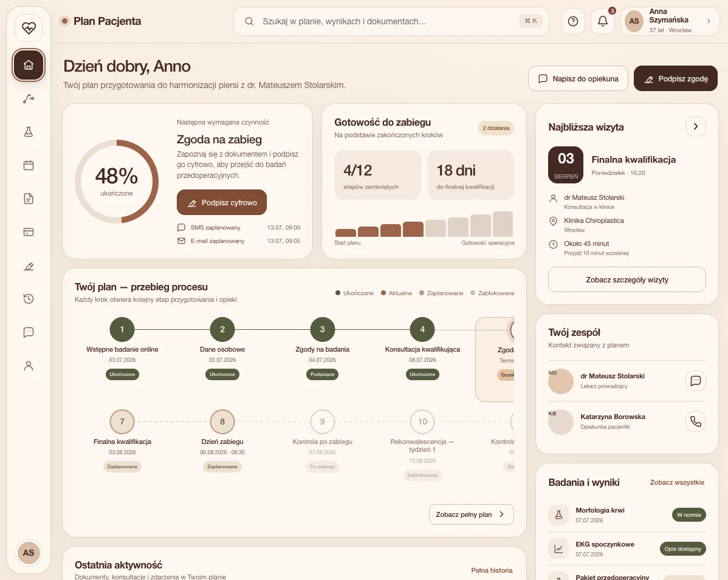Open Pełna historia link
Viewport: 728px width, 580px height.
click(492, 570)
